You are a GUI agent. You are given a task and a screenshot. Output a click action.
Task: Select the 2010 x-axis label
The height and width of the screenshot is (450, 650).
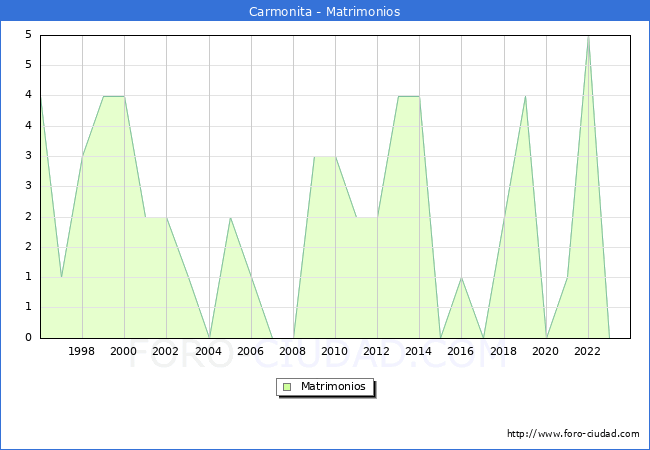[x=334, y=351]
